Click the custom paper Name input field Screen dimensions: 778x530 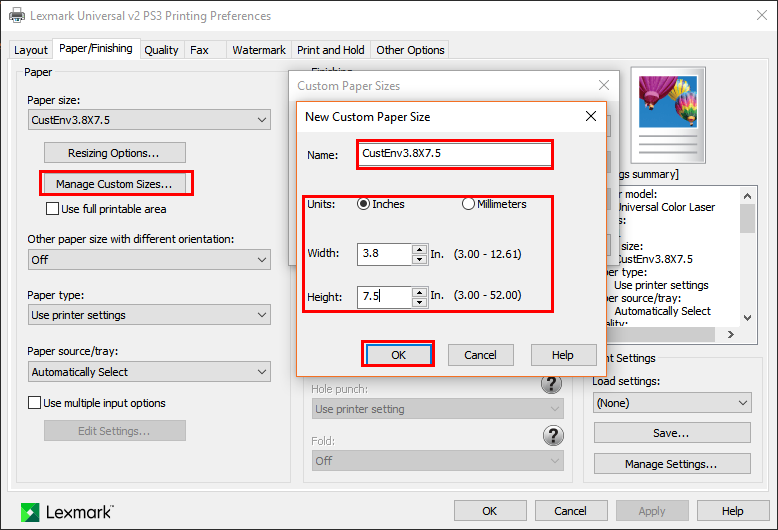pyautogui.click(x=454, y=154)
